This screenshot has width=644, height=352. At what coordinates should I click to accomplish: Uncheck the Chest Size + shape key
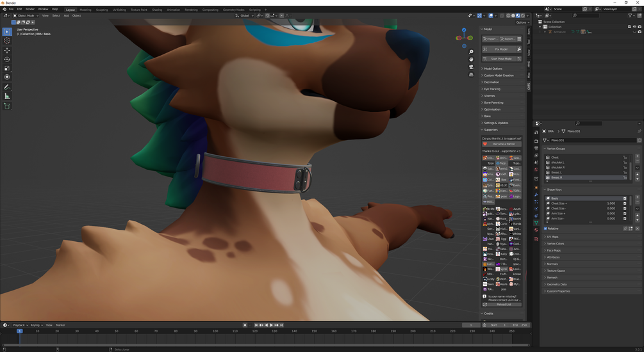click(x=625, y=204)
